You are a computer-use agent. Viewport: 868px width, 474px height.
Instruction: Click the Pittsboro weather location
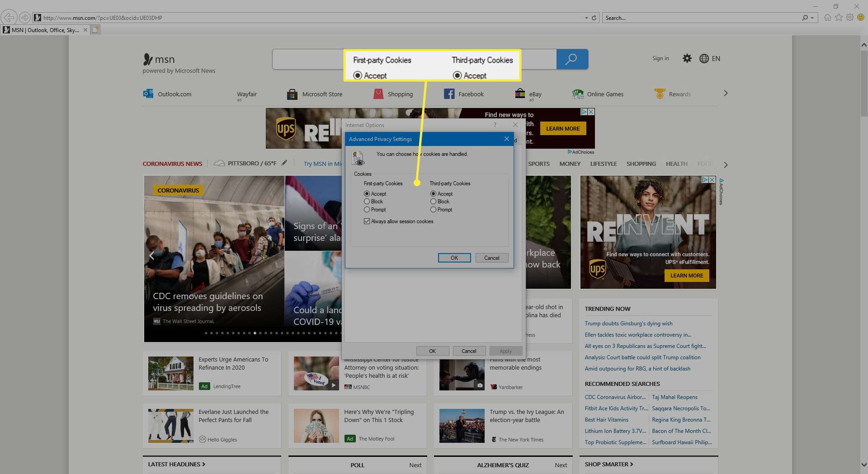click(252, 163)
